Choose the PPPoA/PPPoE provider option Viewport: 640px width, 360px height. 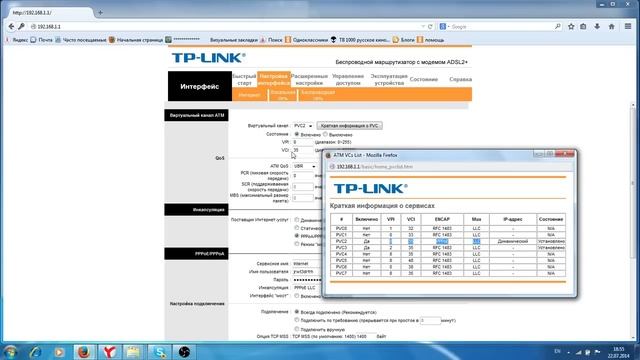[297, 236]
